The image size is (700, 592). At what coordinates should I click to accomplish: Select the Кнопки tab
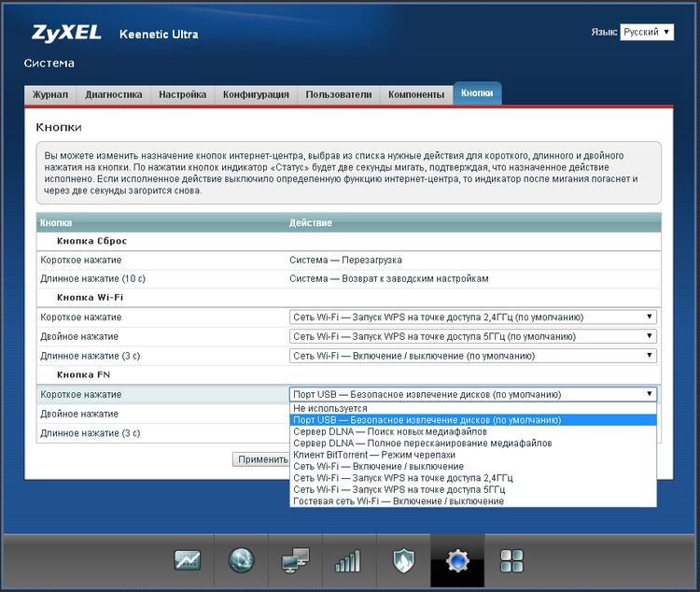pos(477,93)
